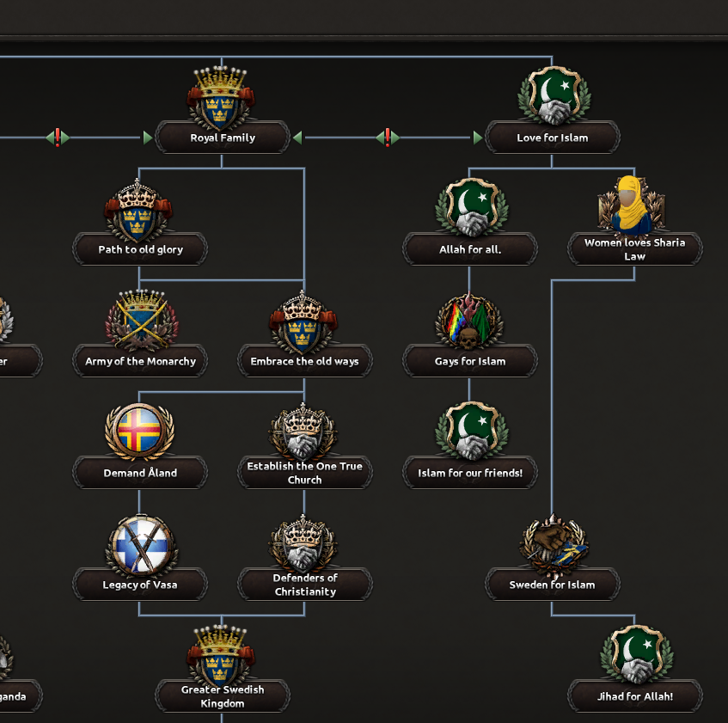Choose the Islam for our friends! icon
The width and height of the screenshot is (728, 723).
coord(471,431)
